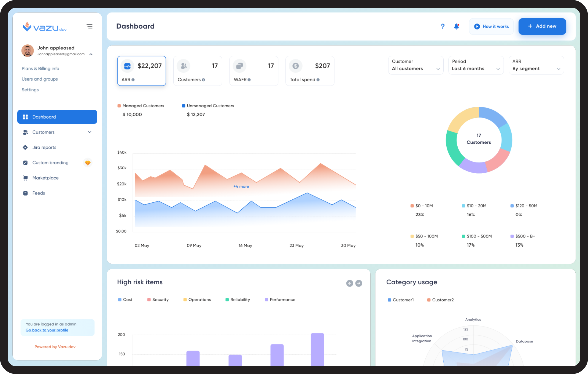Click the premium diamond badge on Custom branding
The height and width of the screenshot is (374, 588).
(88, 163)
